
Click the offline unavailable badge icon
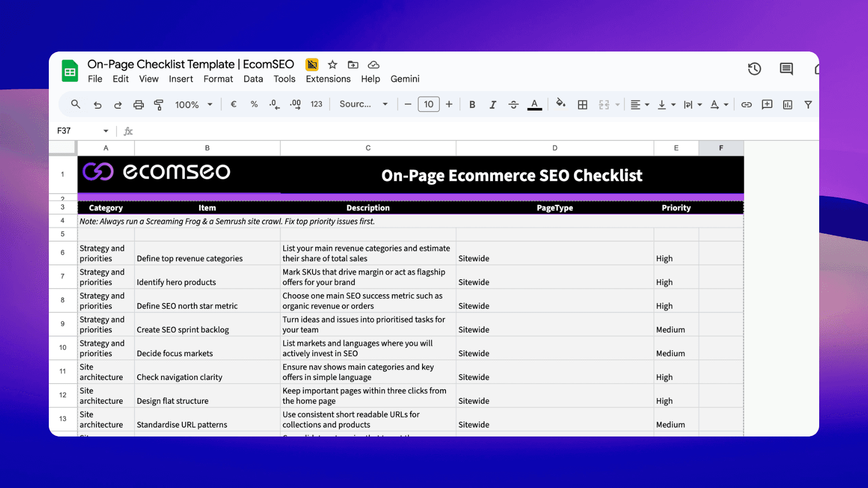point(312,65)
